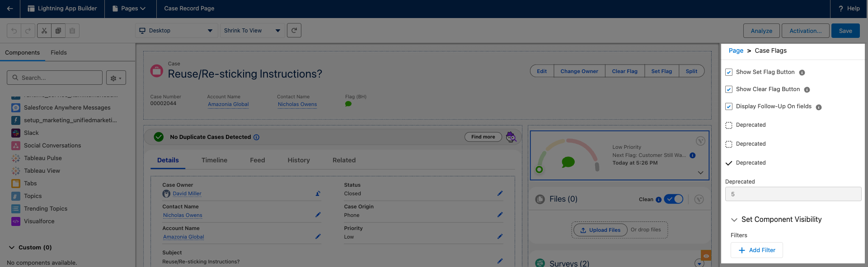Click the Redo icon
868x267 pixels.
[28, 31]
